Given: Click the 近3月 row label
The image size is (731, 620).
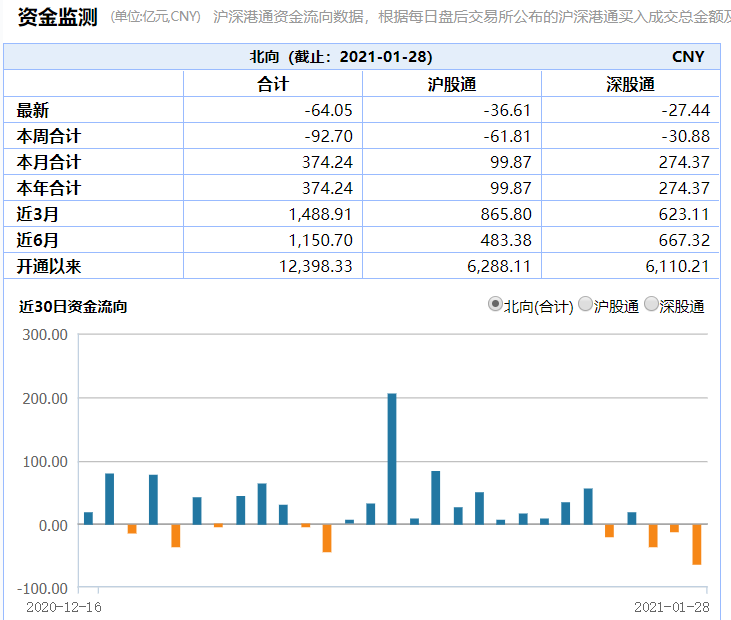Looking at the screenshot, I should (38, 214).
